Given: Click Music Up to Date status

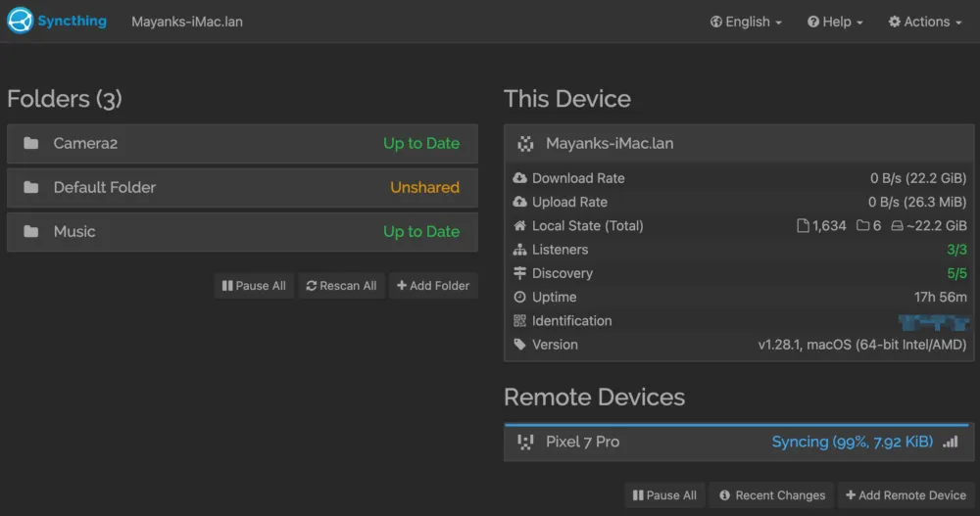Looking at the screenshot, I should [421, 232].
